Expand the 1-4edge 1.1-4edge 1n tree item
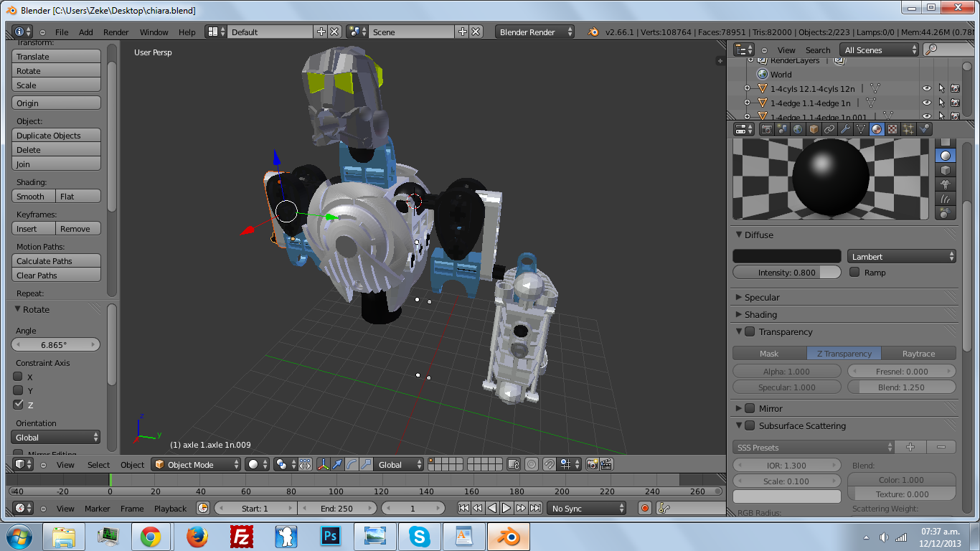This screenshot has width=980, height=551. click(748, 103)
